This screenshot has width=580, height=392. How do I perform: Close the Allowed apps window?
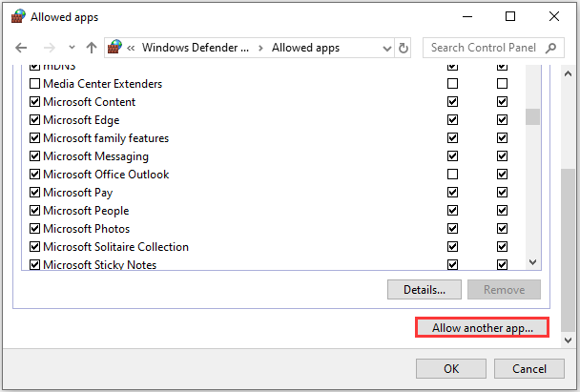point(553,16)
